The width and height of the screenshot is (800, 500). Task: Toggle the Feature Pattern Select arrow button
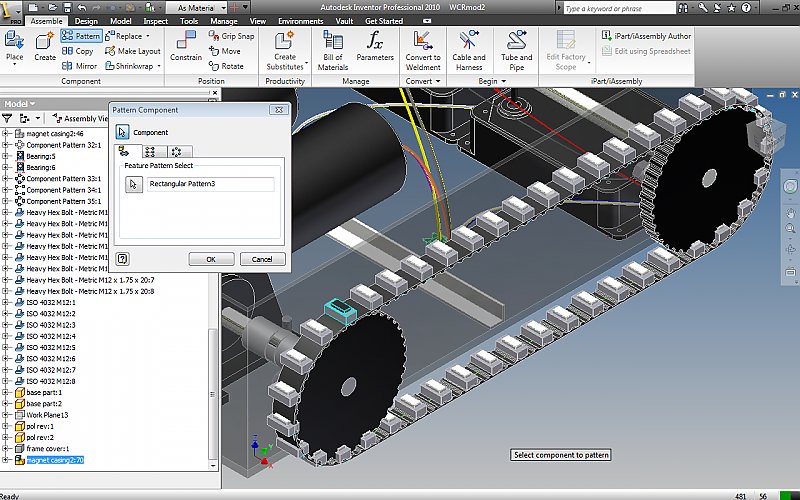(133, 184)
